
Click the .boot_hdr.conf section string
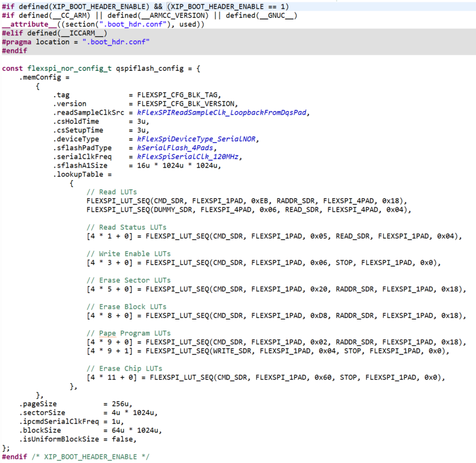tap(134, 24)
